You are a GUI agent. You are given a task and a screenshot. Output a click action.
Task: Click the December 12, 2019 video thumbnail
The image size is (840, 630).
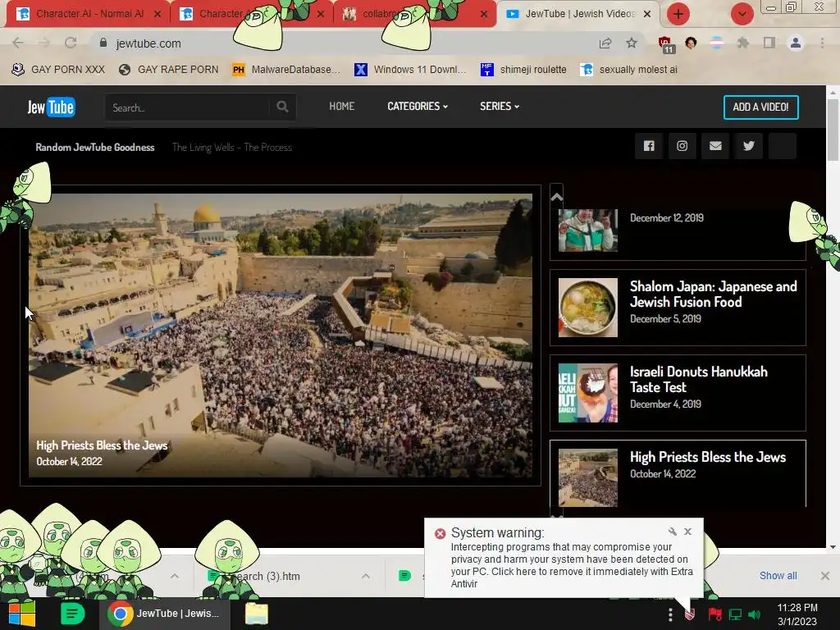587,231
